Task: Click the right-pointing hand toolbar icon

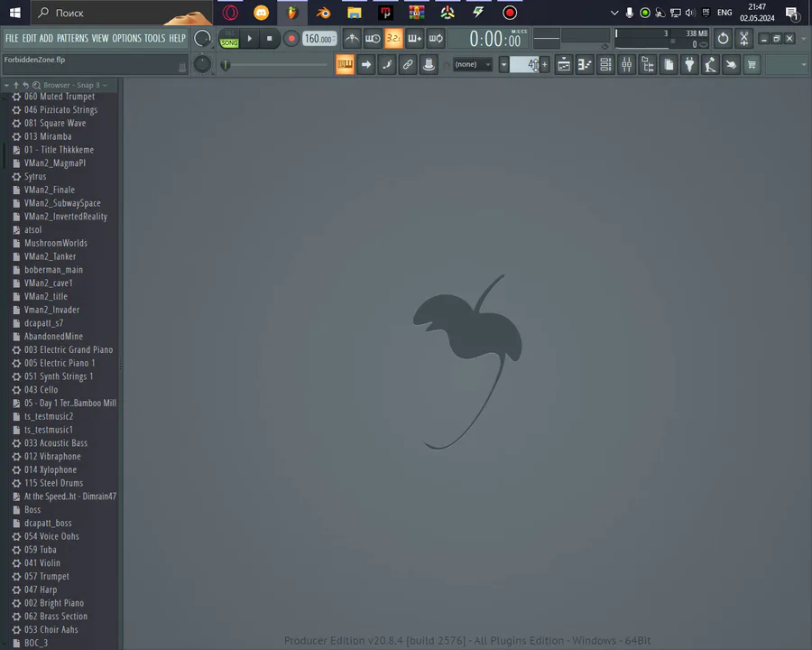Action: tap(731, 64)
